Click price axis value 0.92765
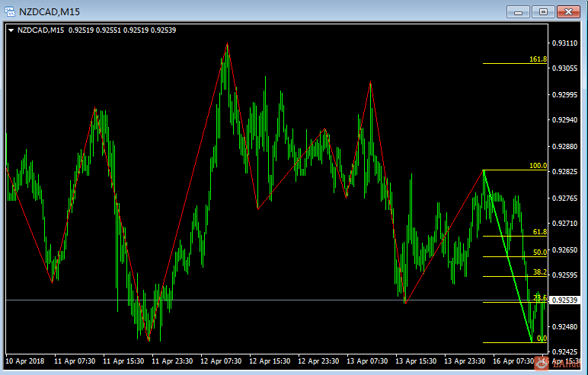The image size is (588, 375). point(564,198)
